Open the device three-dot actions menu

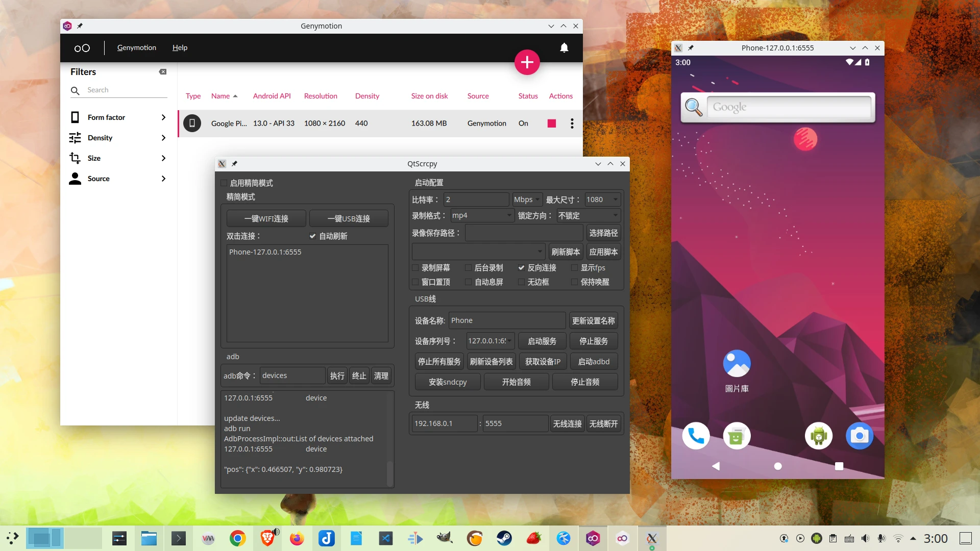pos(572,123)
